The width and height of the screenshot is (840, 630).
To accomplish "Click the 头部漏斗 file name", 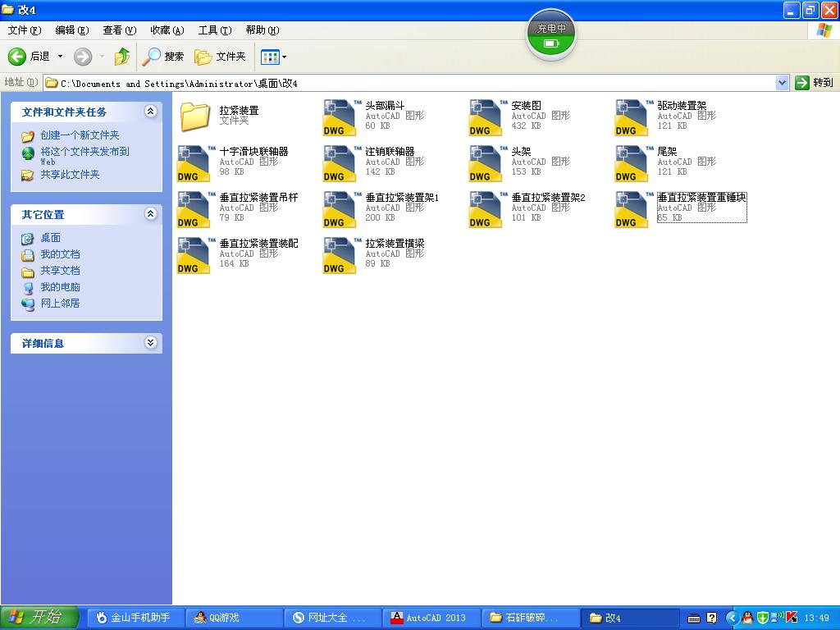I will click(385, 106).
